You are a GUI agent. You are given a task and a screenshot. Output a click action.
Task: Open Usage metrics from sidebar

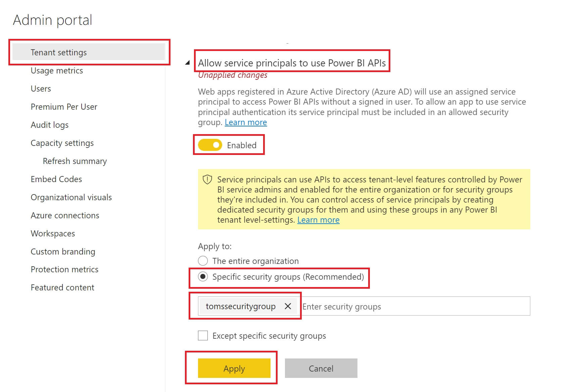point(57,70)
